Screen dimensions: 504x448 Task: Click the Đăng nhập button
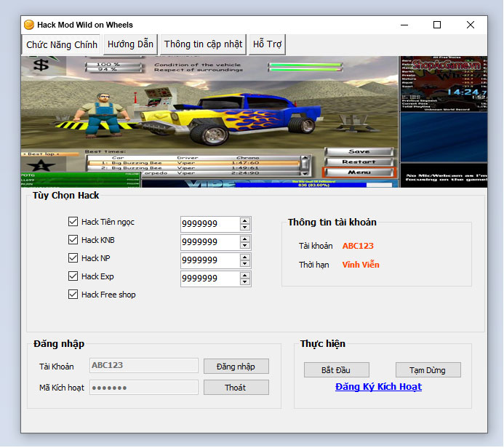236,366
